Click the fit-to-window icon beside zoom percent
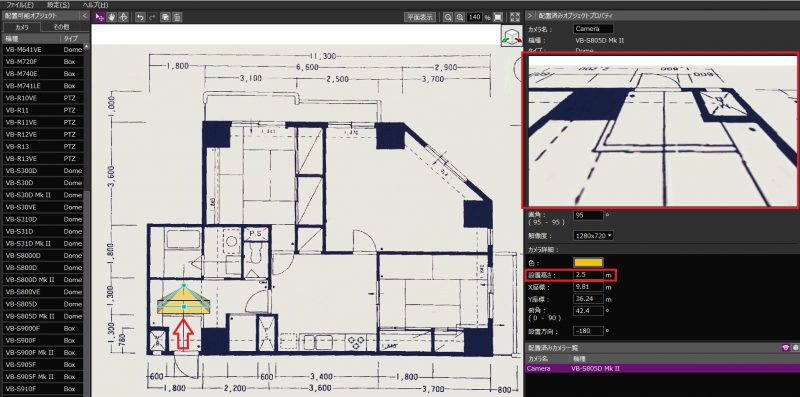Screen dimensions: 800x397 click(x=498, y=17)
